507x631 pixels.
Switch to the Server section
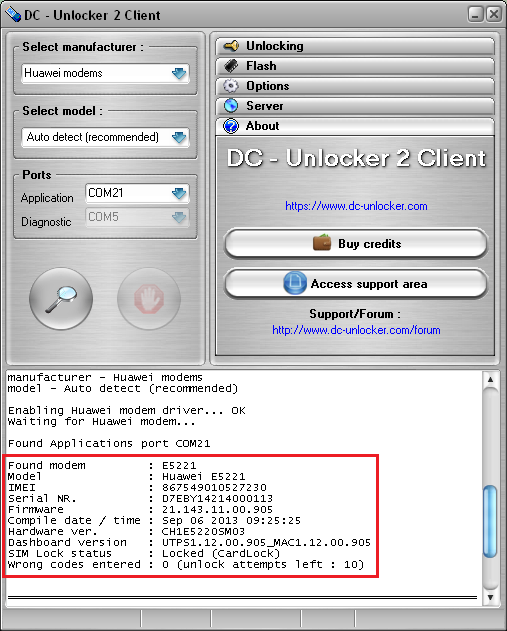pos(355,106)
